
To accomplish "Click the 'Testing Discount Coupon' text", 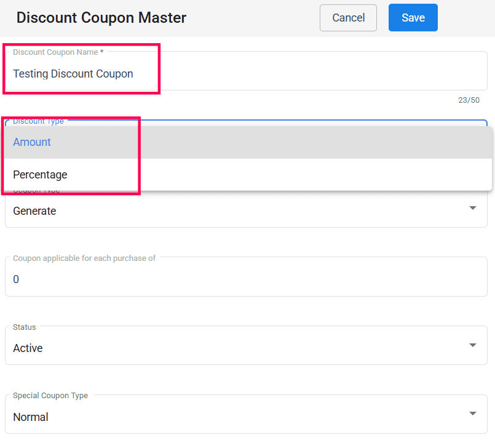I will point(73,74).
